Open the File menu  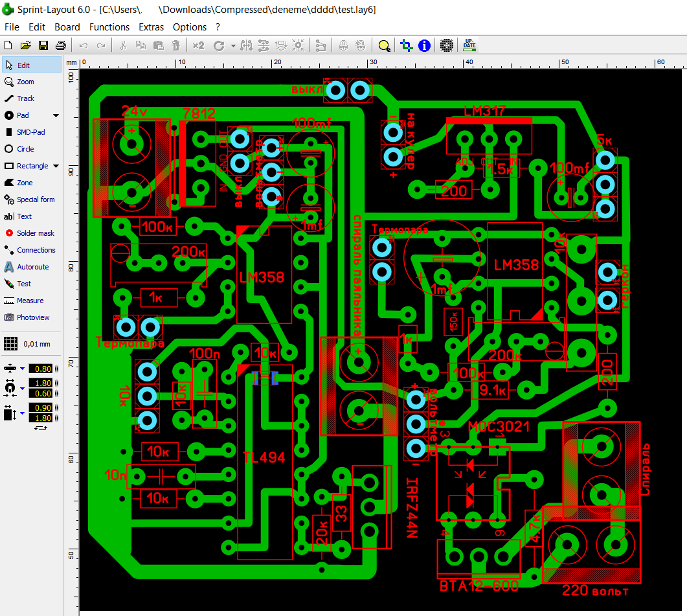[x=12, y=27]
